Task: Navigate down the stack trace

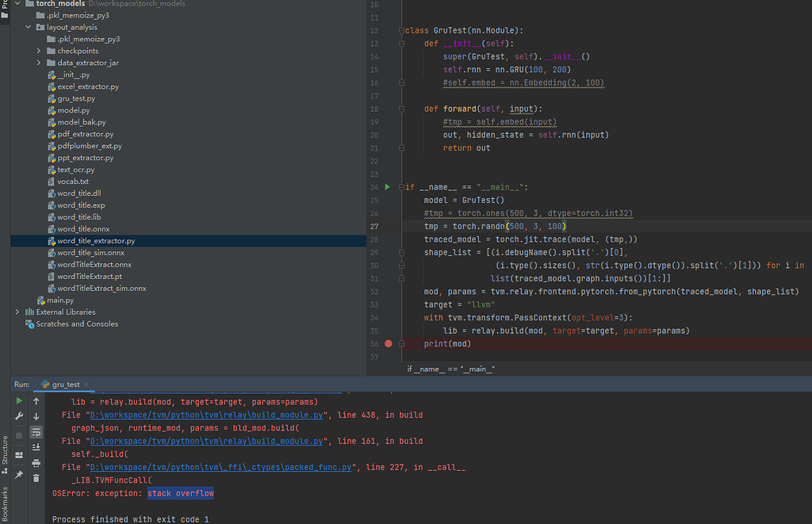Action: coord(36,415)
